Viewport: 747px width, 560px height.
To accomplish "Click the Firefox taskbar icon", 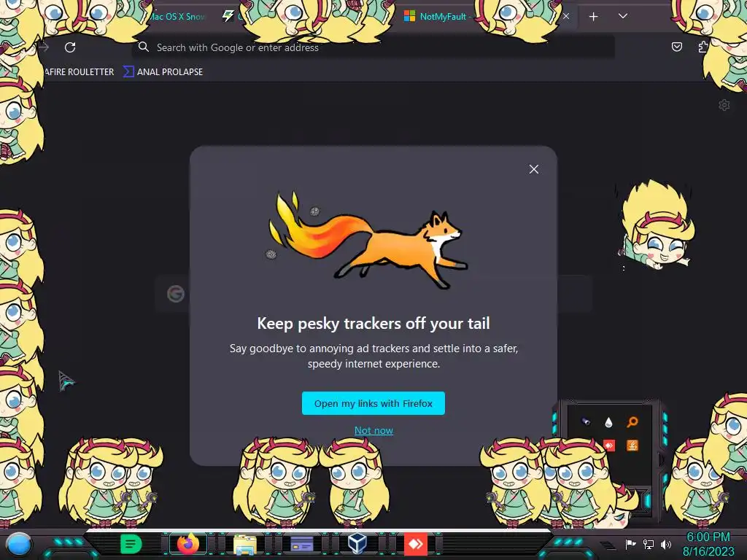I will click(187, 544).
